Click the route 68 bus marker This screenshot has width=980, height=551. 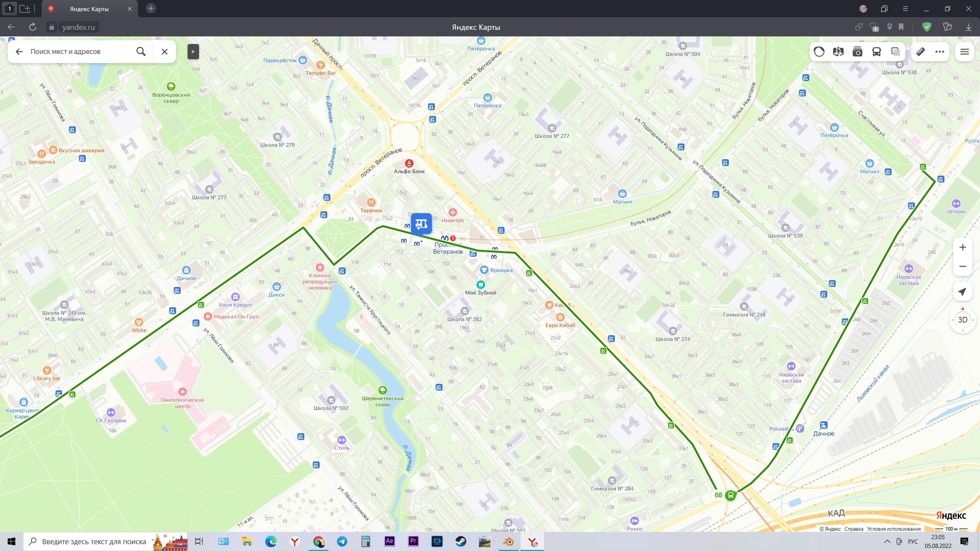(x=730, y=496)
